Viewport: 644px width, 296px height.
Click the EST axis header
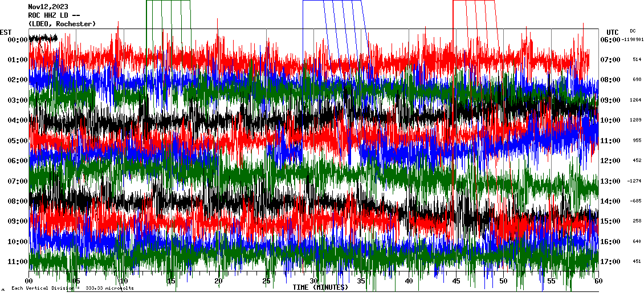[x=6, y=32]
